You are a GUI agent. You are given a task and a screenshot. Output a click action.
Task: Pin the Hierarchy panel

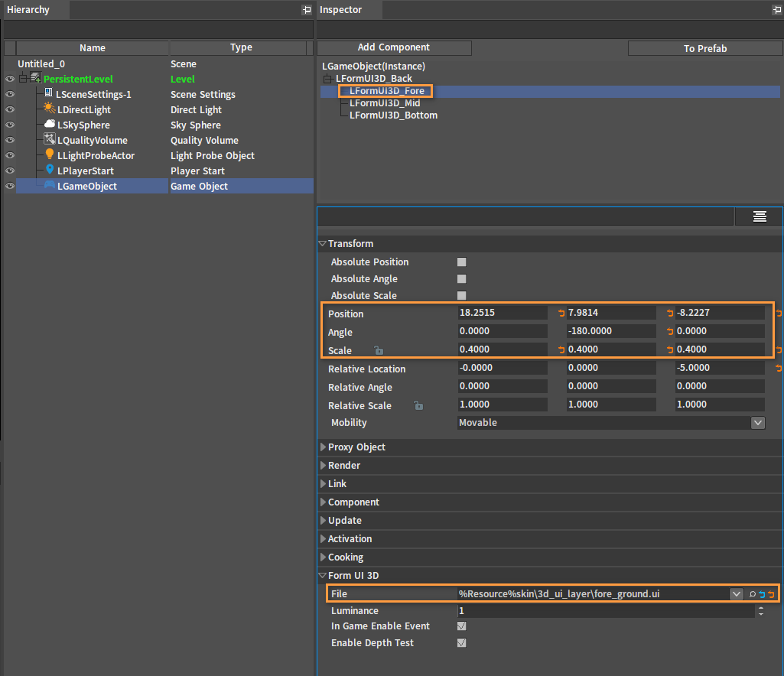[x=307, y=9]
